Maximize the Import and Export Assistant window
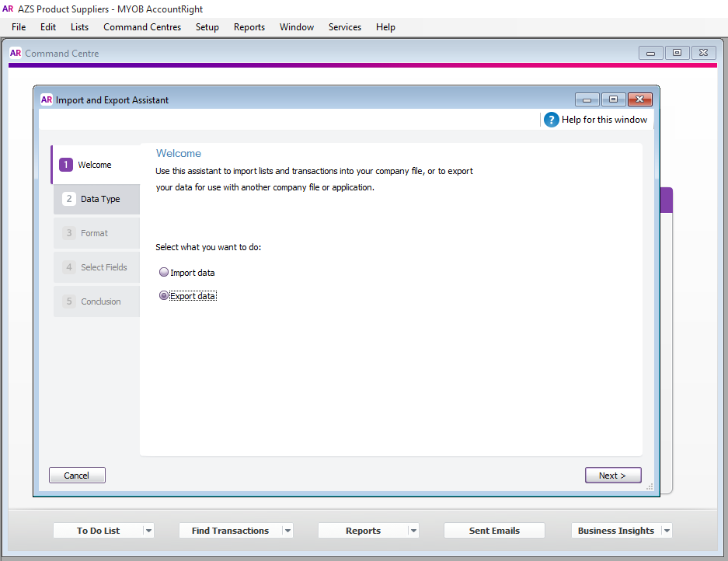Image resolution: width=728 pixels, height=561 pixels. 613,99
